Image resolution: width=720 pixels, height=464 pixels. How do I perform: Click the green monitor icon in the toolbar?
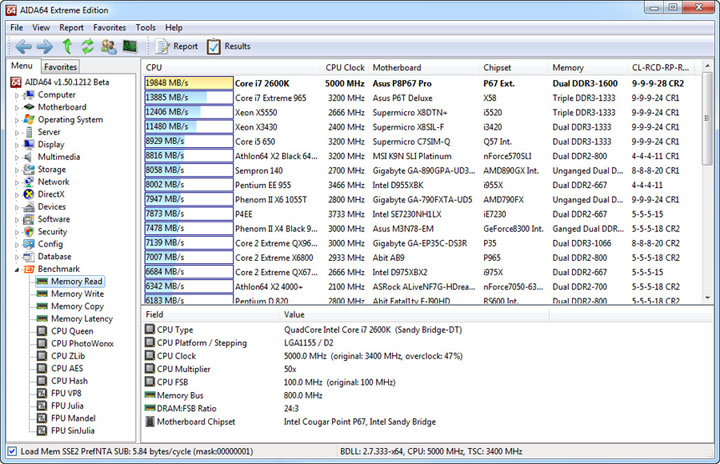tap(130, 46)
